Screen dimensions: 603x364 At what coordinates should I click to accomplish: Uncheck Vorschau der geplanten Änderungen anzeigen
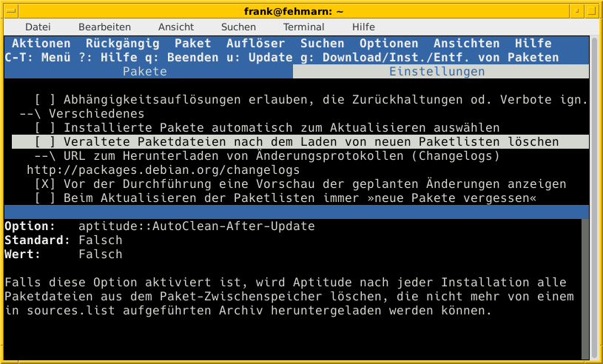click(45, 184)
